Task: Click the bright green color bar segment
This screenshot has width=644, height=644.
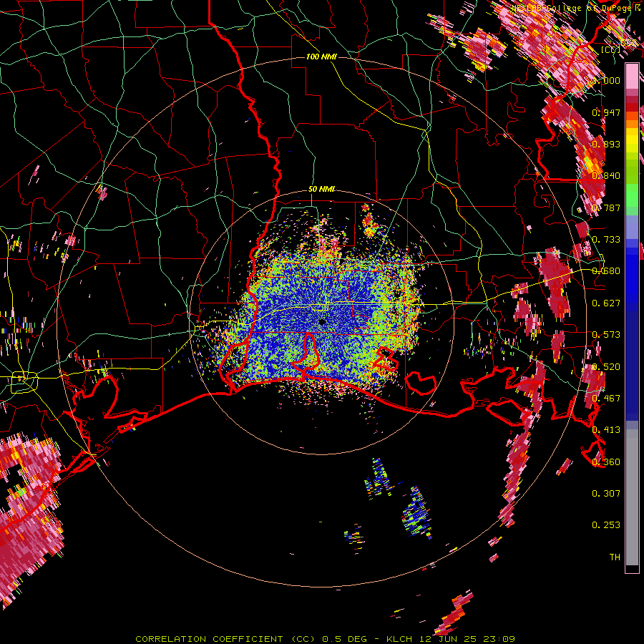Action: (632, 195)
